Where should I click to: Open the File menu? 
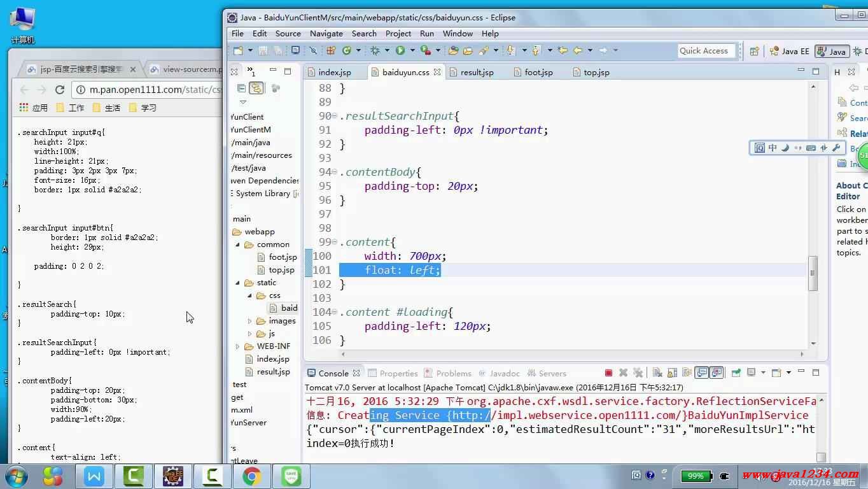(237, 34)
